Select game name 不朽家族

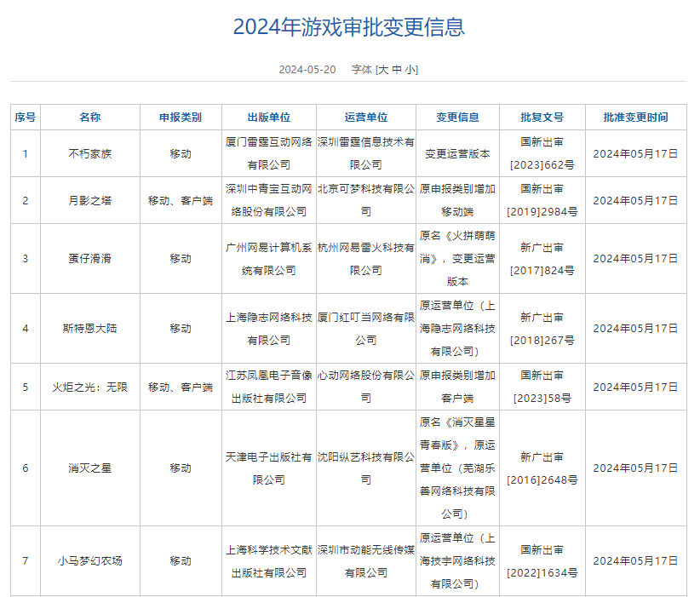(x=90, y=154)
